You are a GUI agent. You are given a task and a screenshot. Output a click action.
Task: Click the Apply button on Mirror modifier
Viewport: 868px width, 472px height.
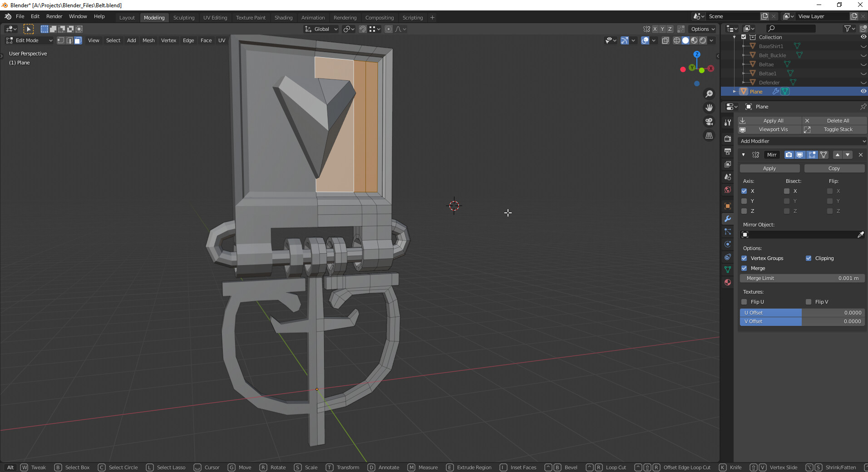point(769,168)
